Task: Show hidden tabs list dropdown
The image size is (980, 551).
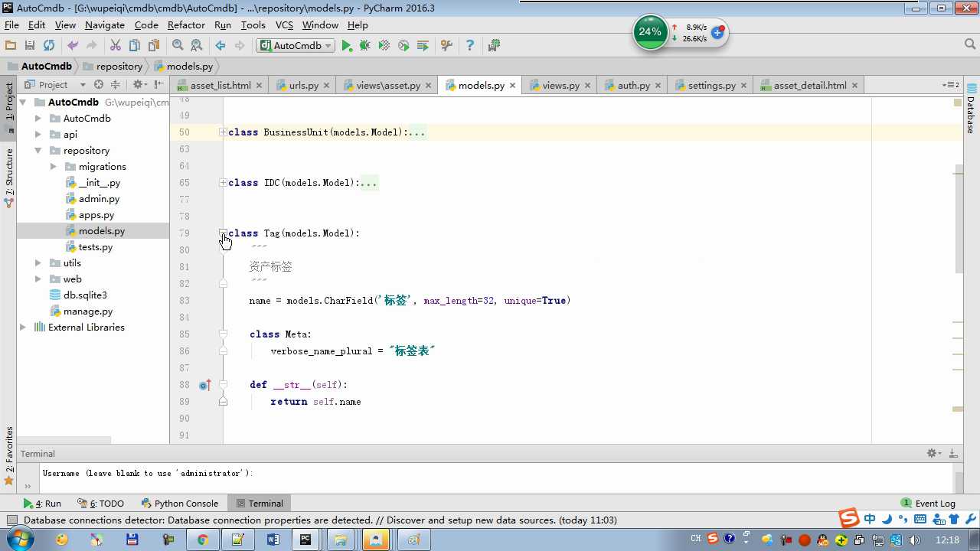Action: (x=950, y=85)
